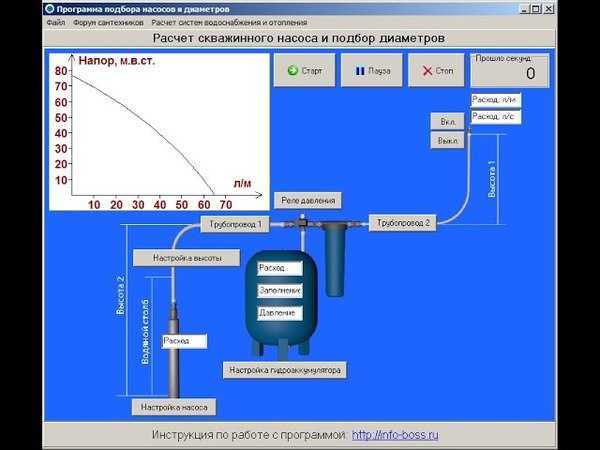Open the Форум сантехников menu
This screenshot has width=600, height=450.
[108, 23]
